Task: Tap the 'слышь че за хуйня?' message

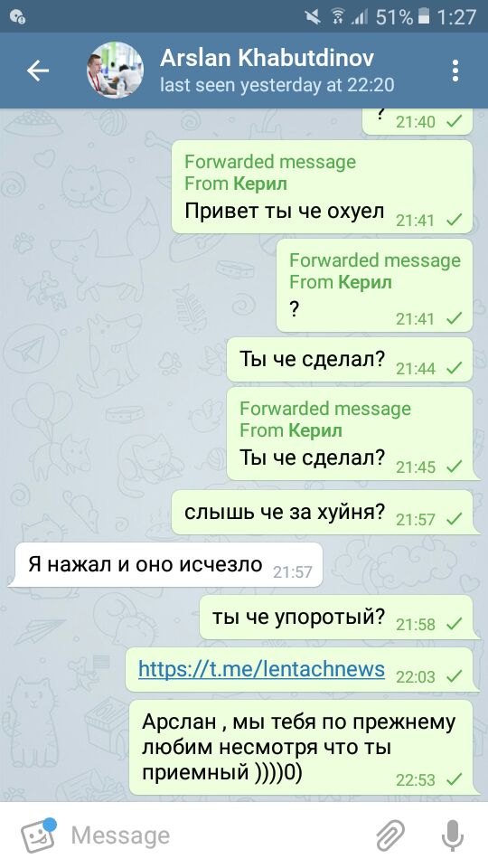Action: coord(324,512)
